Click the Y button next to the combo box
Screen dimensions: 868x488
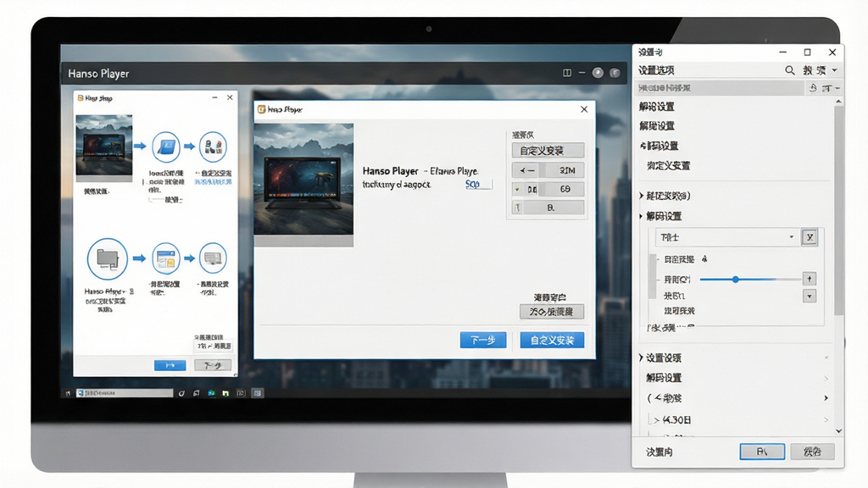[x=810, y=237]
